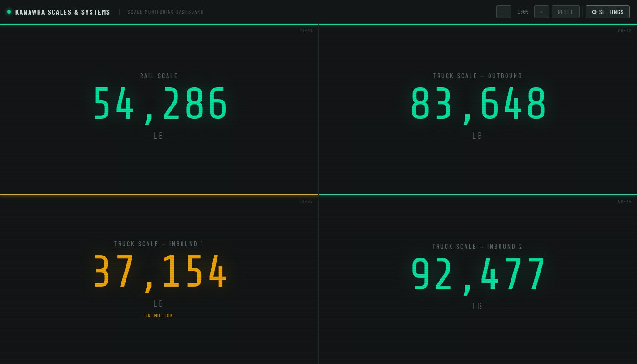Select the Truck Scale – Inbound 2 label

[x=478, y=247]
